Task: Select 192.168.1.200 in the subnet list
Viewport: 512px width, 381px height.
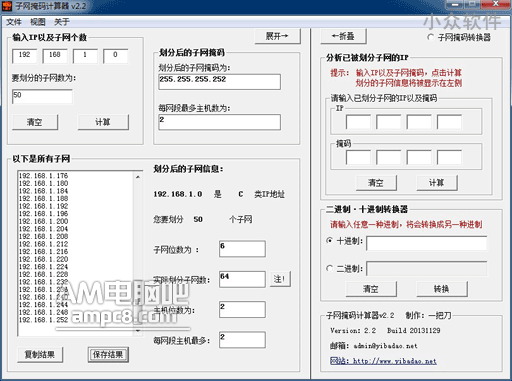Action: [x=43, y=221]
